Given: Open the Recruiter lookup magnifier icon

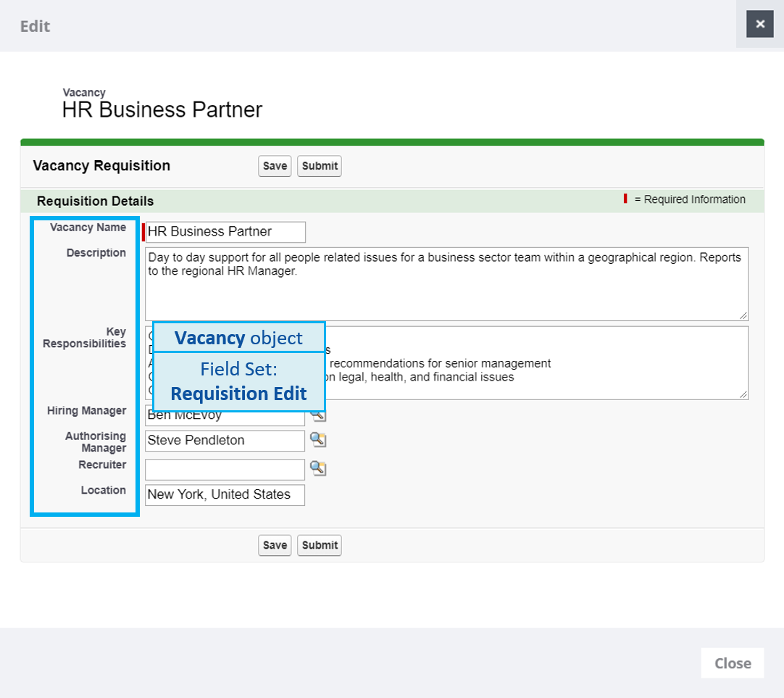Looking at the screenshot, I should [318, 468].
